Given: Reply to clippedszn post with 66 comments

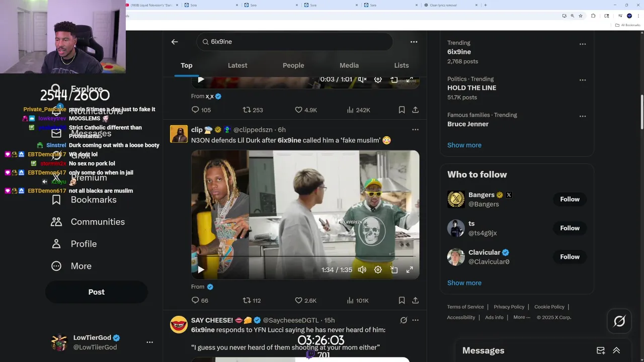Looking at the screenshot, I should (200, 300).
